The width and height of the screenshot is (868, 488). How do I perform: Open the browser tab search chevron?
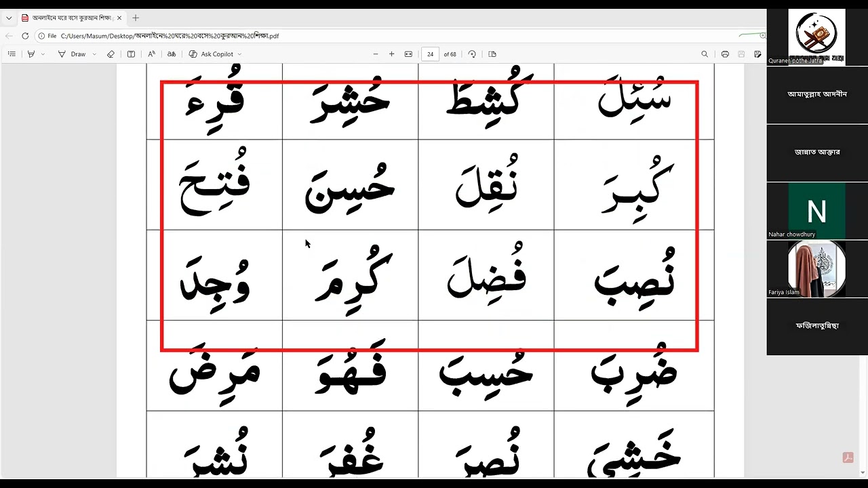pyautogui.click(x=9, y=18)
